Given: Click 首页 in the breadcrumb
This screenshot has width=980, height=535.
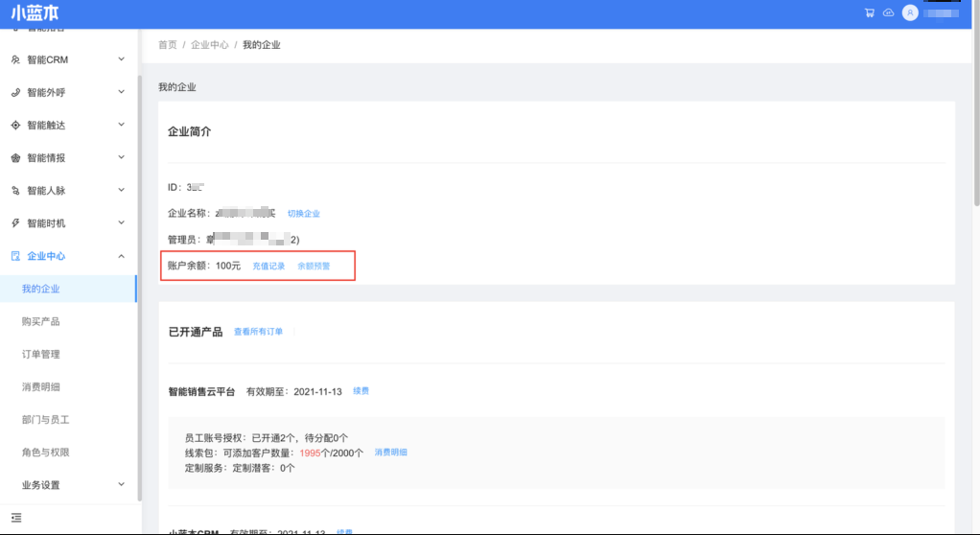Looking at the screenshot, I should (168, 45).
